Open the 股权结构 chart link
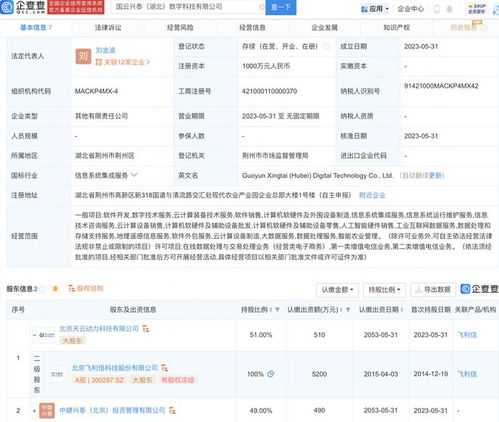The height and width of the screenshot is (422, 499). click(x=86, y=288)
